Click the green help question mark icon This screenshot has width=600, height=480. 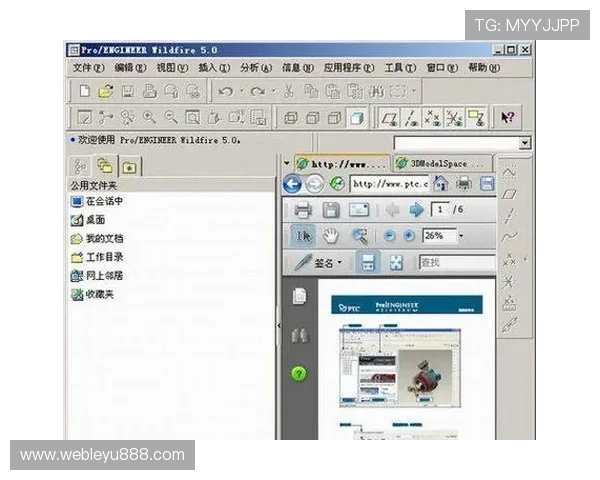coord(299,374)
